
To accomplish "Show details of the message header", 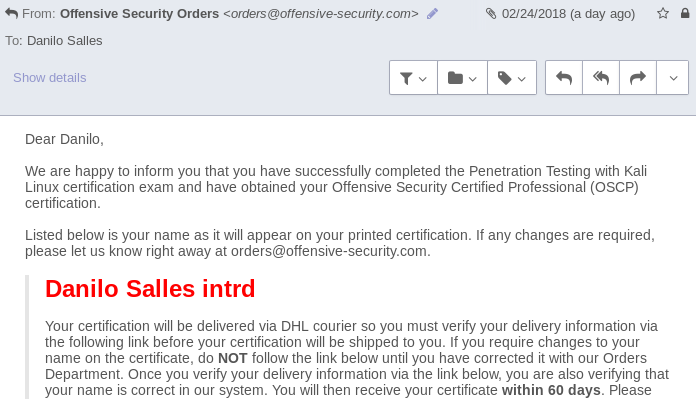I will (x=50, y=78).
